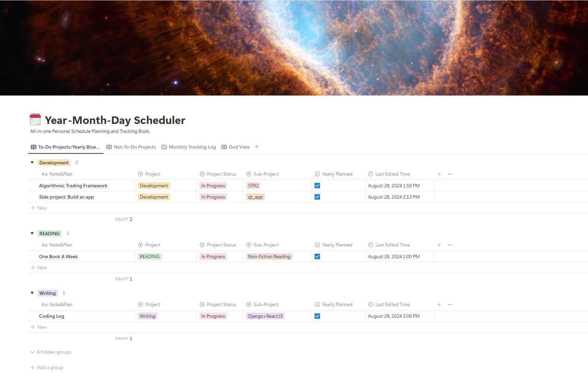Add property plus in Development table header

[x=439, y=174]
